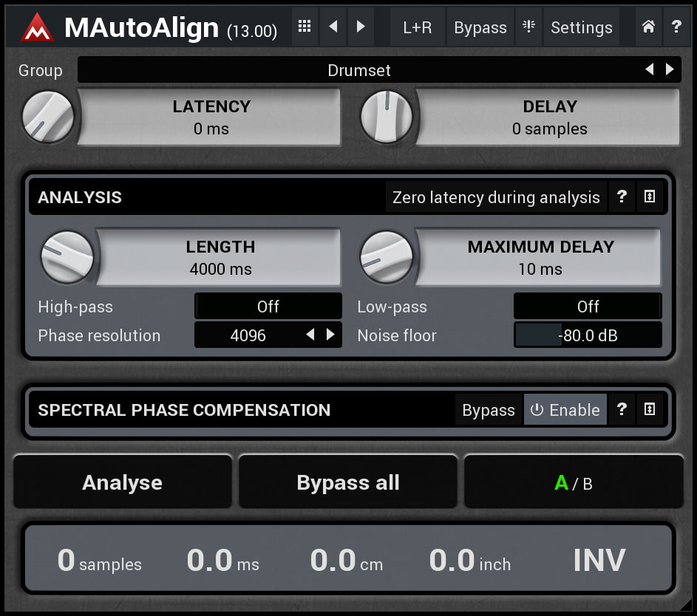Image resolution: width=697 pixels, height=616 pixels.
Task: Open the Settings menu
Action: click(582, 27)
